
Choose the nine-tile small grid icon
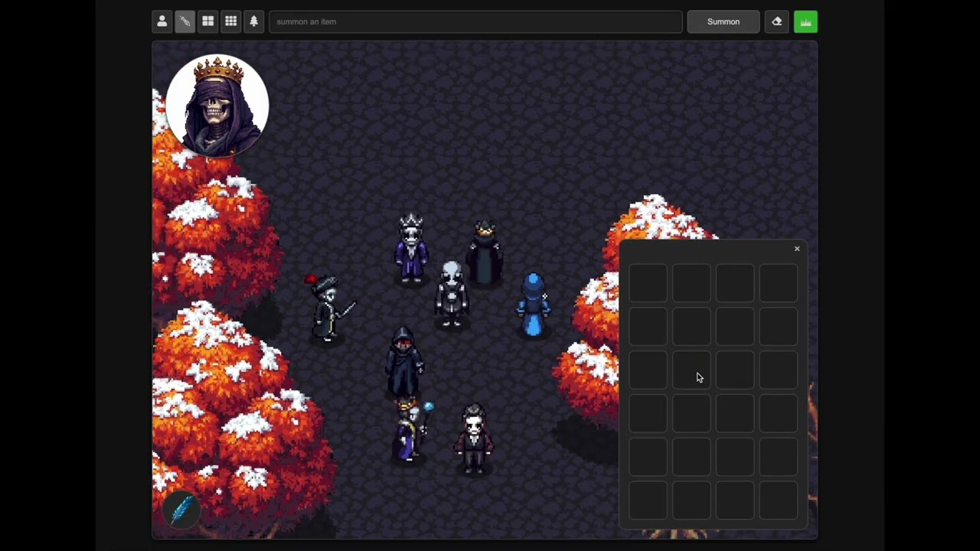[230, 21]
